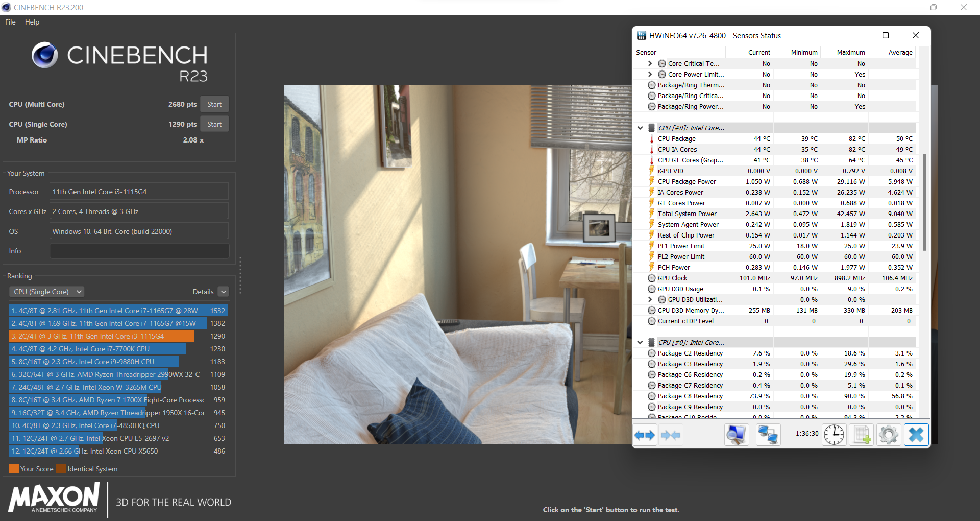Screen dimensions: 980x521
Task: Open the HWiNFO summary monitor-magnifier icon
Action: [x=736, y=435]
